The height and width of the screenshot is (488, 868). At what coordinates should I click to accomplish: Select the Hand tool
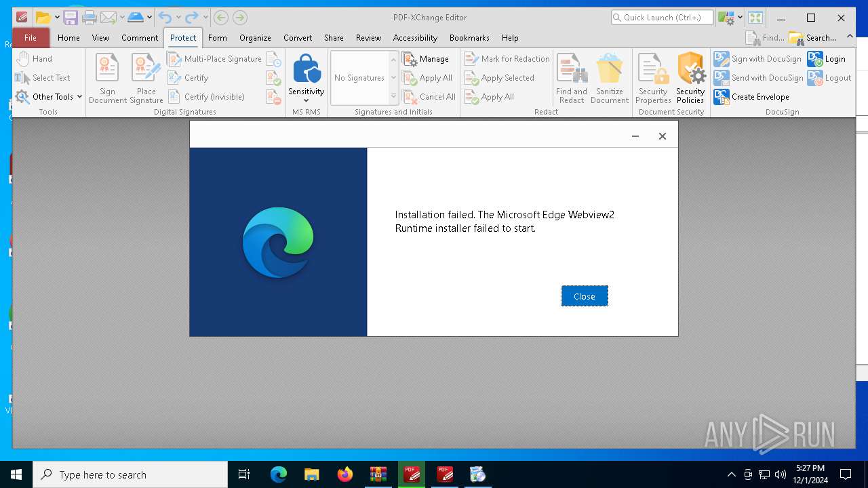pyautogui.click(x=34, y=59)
